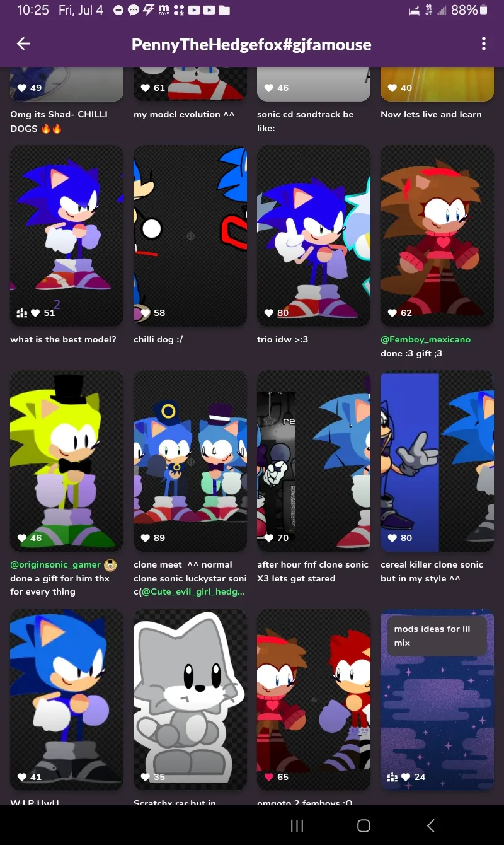Open the @Femboy_mexicano mention link
The image size is (504, 845).
coord(425,339)
